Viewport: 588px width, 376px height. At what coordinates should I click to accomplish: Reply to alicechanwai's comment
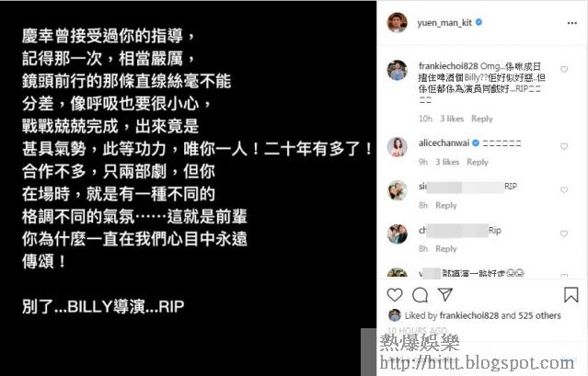478,162
